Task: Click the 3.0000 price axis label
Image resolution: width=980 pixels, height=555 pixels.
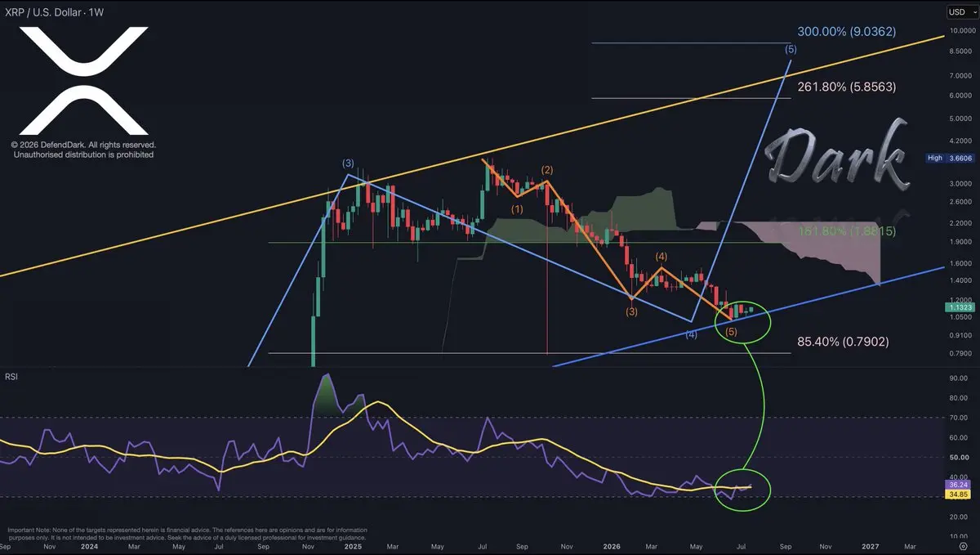Action: pyautogui.click(x=959, y=184)
